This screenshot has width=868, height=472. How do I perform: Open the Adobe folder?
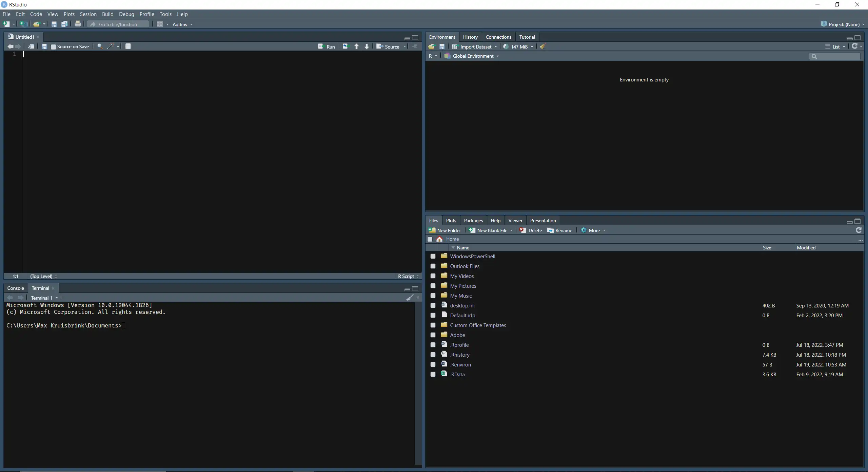[457, 335]
